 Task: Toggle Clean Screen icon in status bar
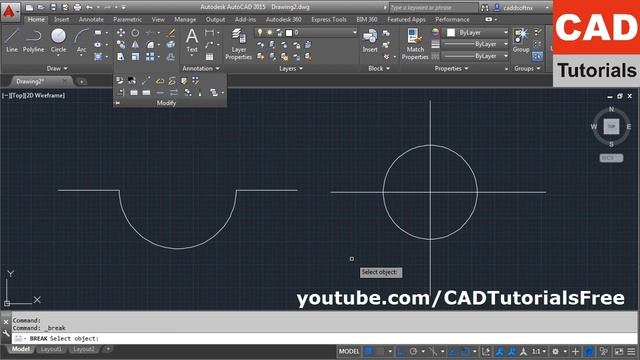619,351
